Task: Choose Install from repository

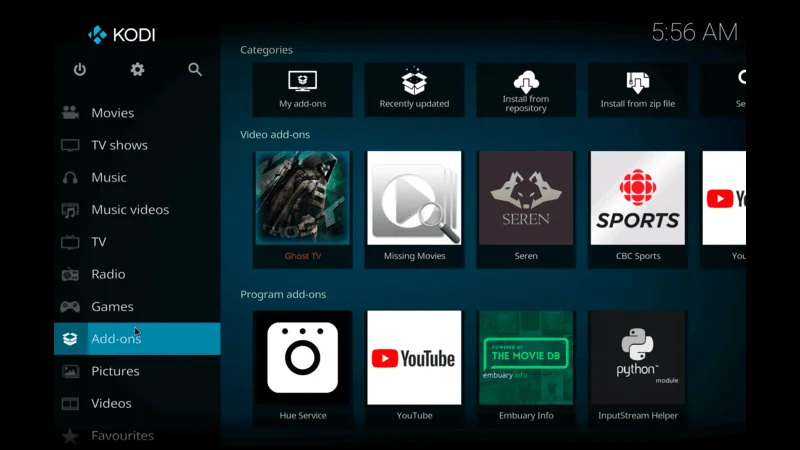Action: pyautogui.click(x=526, y=90)
